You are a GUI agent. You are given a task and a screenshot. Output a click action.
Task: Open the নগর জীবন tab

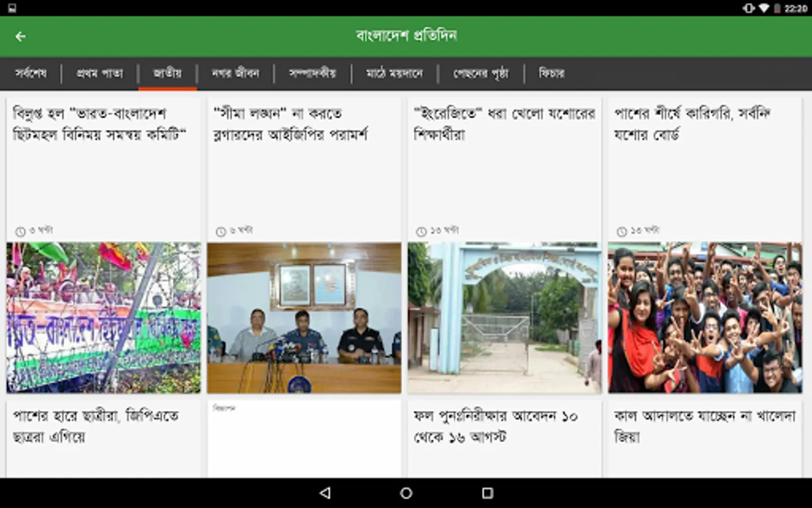pyautogui.click(x=235, y=73)
